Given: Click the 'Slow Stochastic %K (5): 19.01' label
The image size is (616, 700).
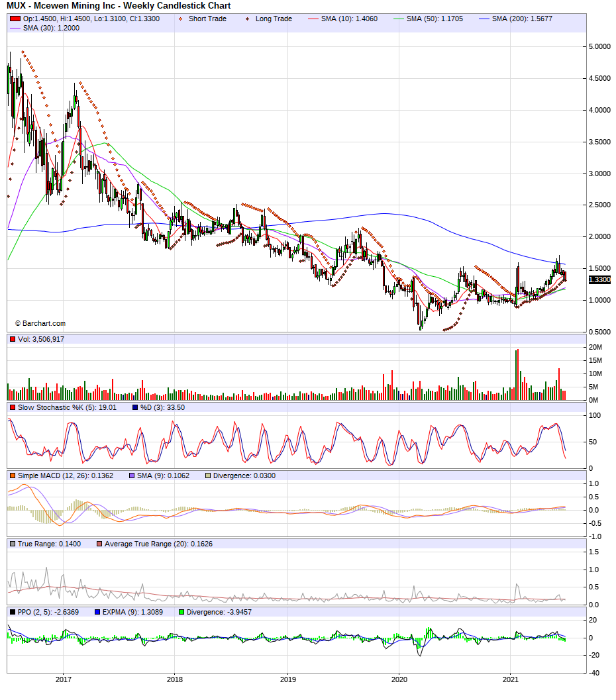Looking at the screenshot, I should 67,407.
